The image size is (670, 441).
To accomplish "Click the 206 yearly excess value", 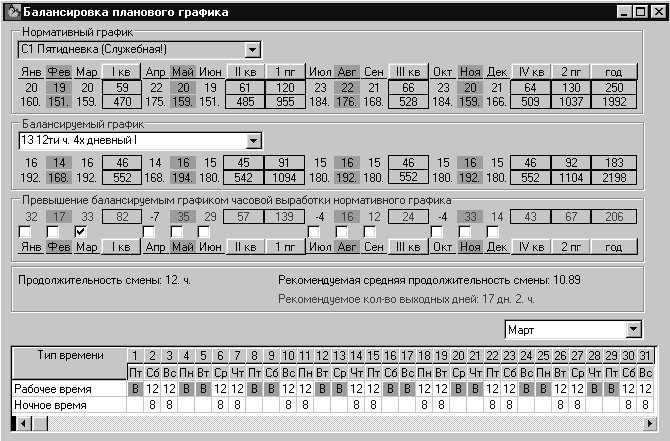I will pyautogui.click(x=614, y=217).
